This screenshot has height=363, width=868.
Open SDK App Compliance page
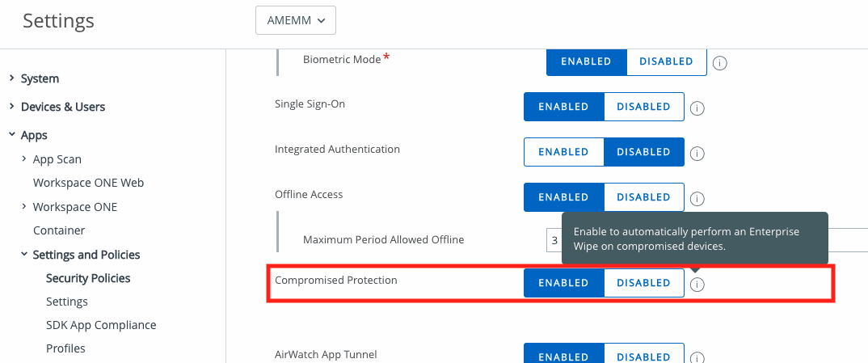point(101,325)
